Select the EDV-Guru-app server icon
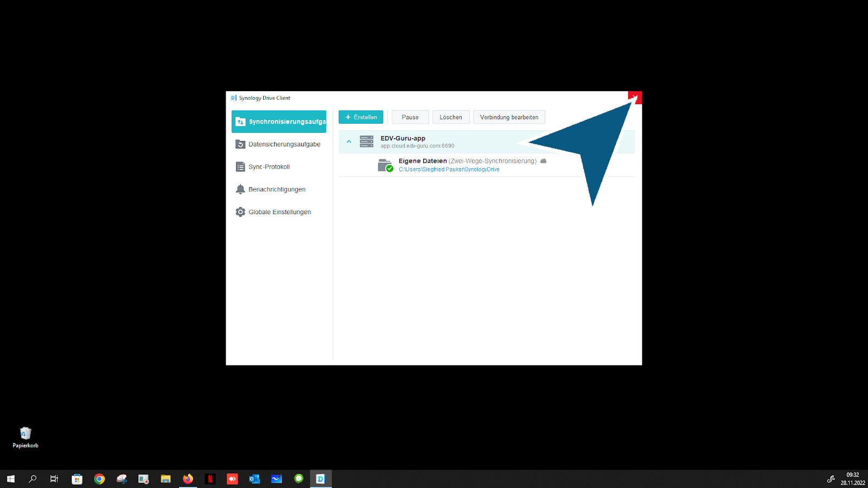The height and width of the screenshot is (488, 868). (367, 142)
